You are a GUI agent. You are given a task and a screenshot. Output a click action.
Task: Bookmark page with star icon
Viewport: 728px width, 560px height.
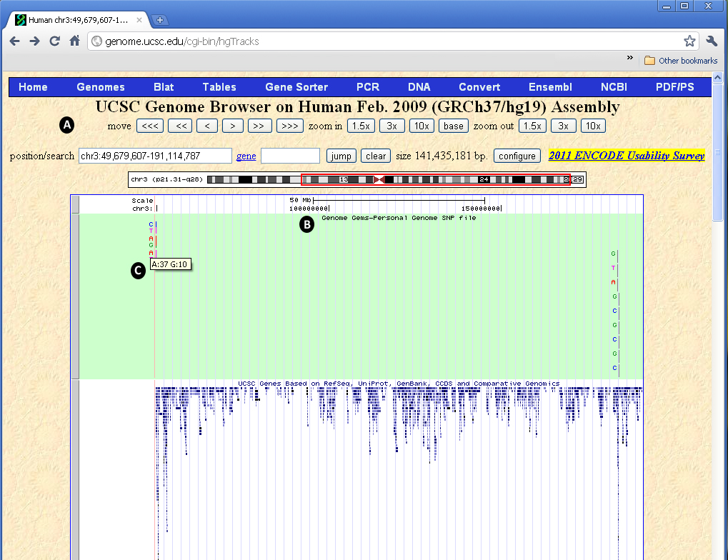pos(689,41)
